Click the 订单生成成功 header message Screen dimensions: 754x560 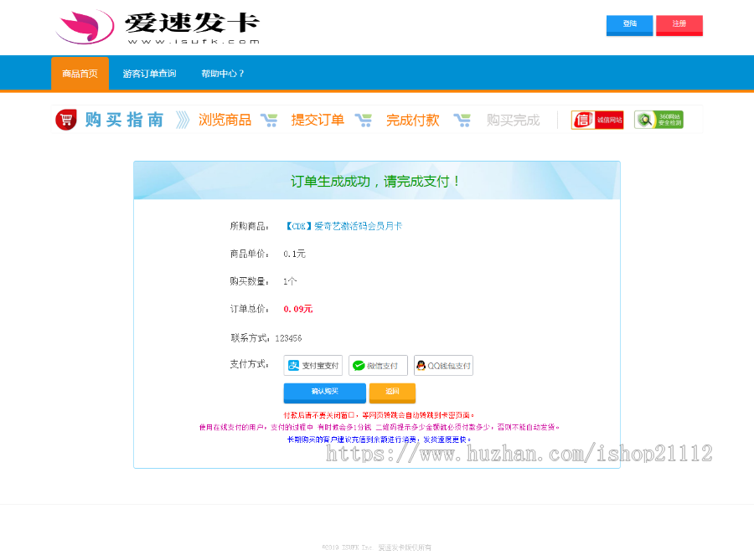pyautogui.click(x=375, y=182)
